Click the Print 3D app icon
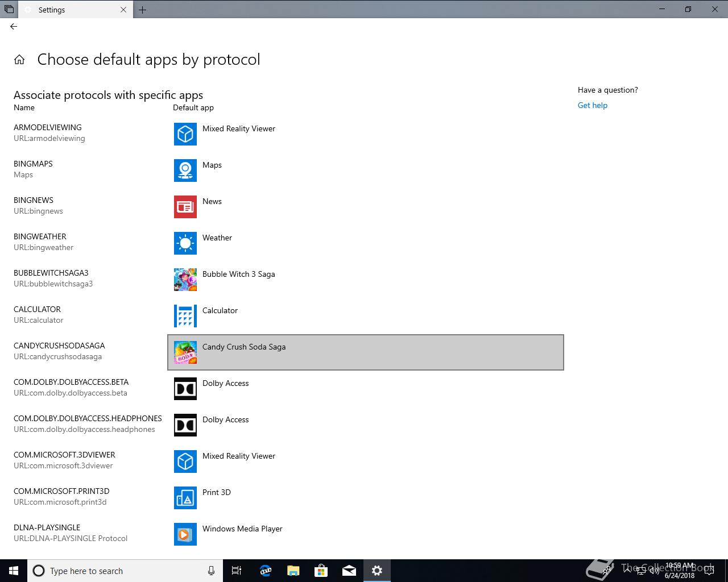 (185, 498)
